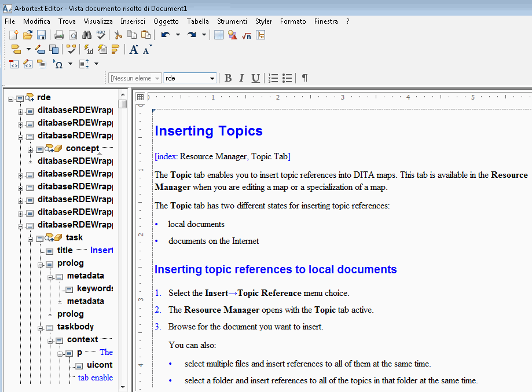Click the check completeness tags icon
The width and height of the screenshot is (532, 392).
[71, 50]
